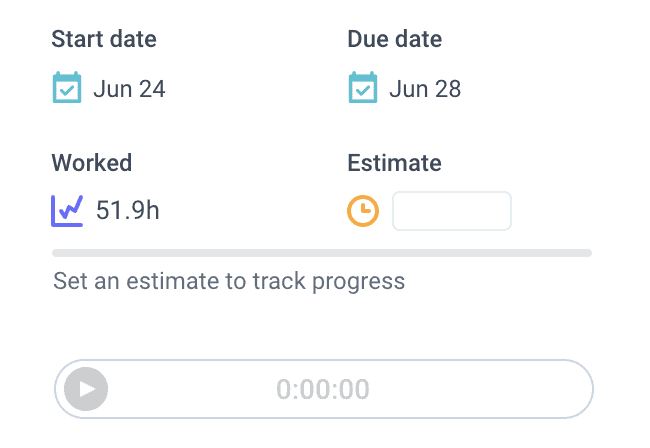Viewport: 650px width, 448px height.
Task: Select the 51.9h worked time value
Action: (128, 210)
